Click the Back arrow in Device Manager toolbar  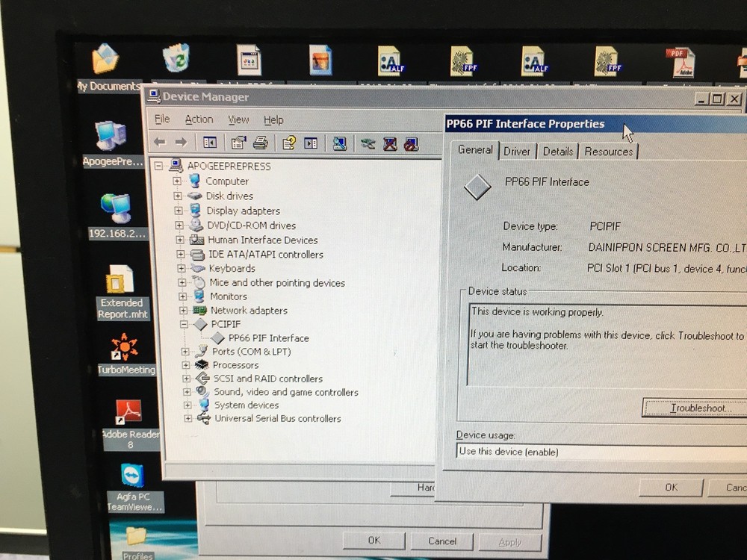pyautogui.click(x=160, y=142)
